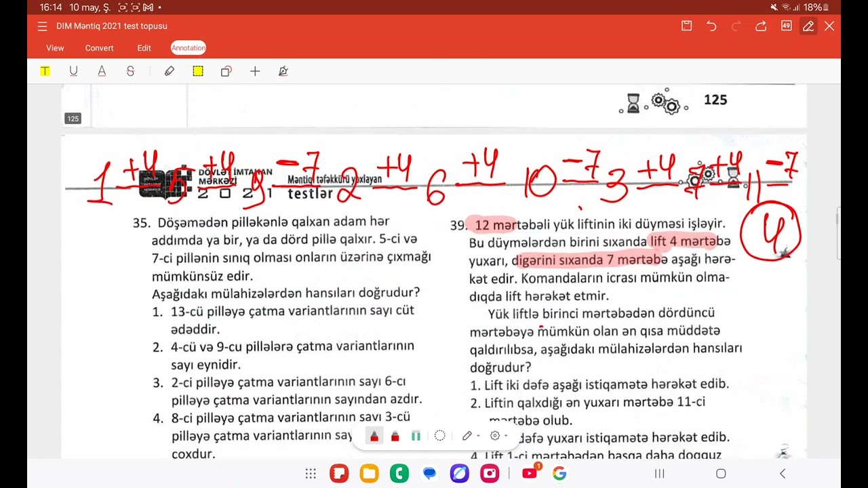Tap the save document icon
The width and height of the screenshot is (868, 488).
[686, 26]
